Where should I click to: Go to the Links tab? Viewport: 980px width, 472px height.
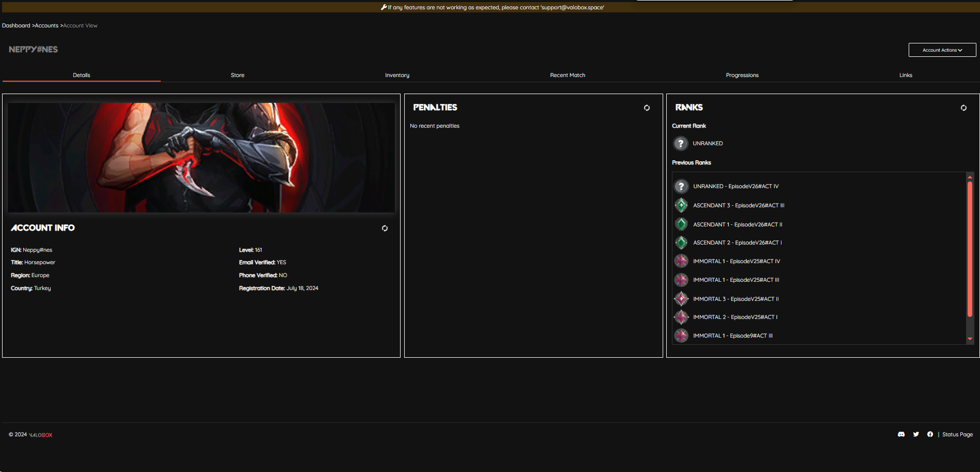click(906, 75)
